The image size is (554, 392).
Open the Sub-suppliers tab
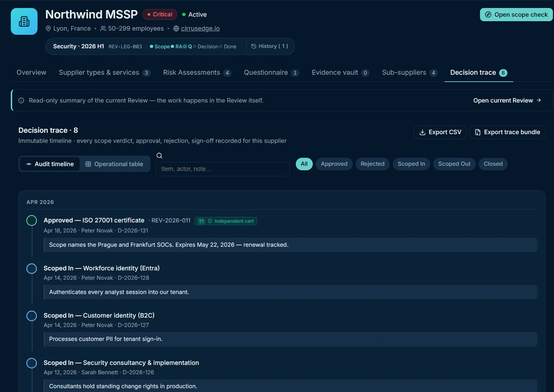(410, 72)
